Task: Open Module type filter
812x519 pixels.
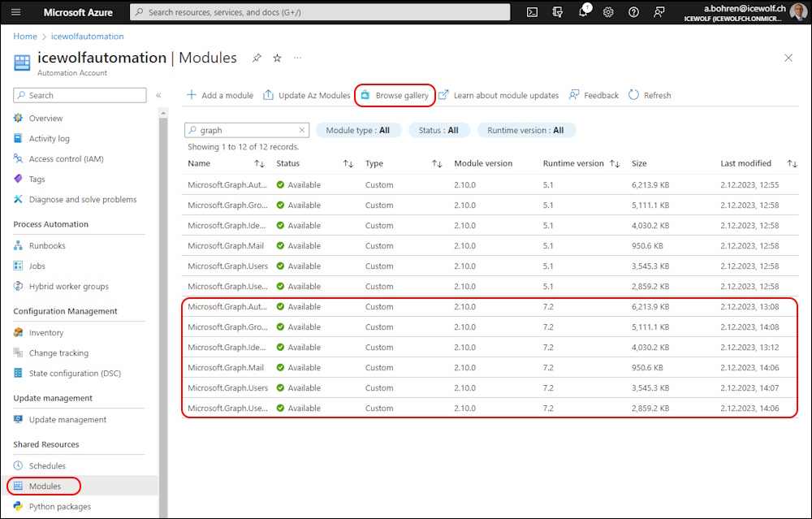Action: (x=358, y=131)
